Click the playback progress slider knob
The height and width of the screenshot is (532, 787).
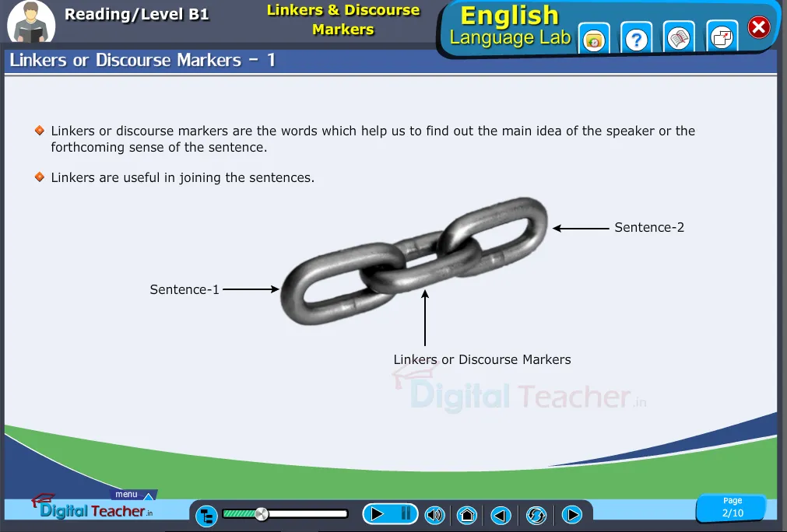(262, 514)
